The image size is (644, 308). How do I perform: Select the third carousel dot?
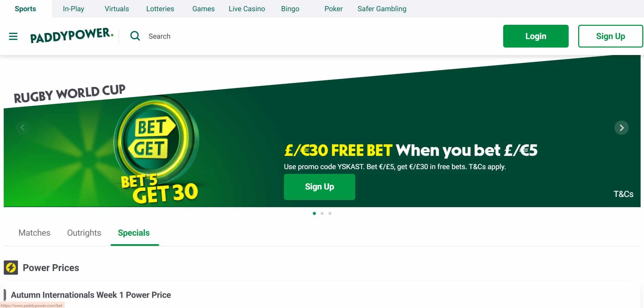(330, 213)
